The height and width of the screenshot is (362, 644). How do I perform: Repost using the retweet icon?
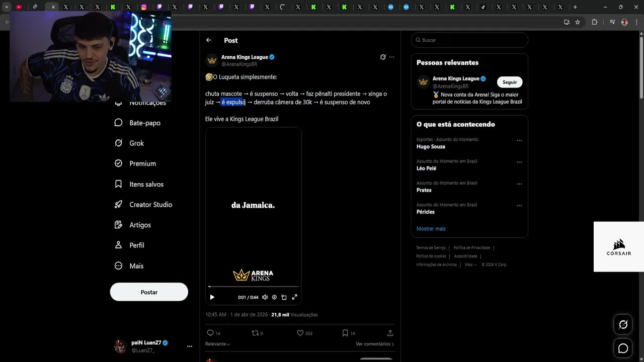pos(255,333)
